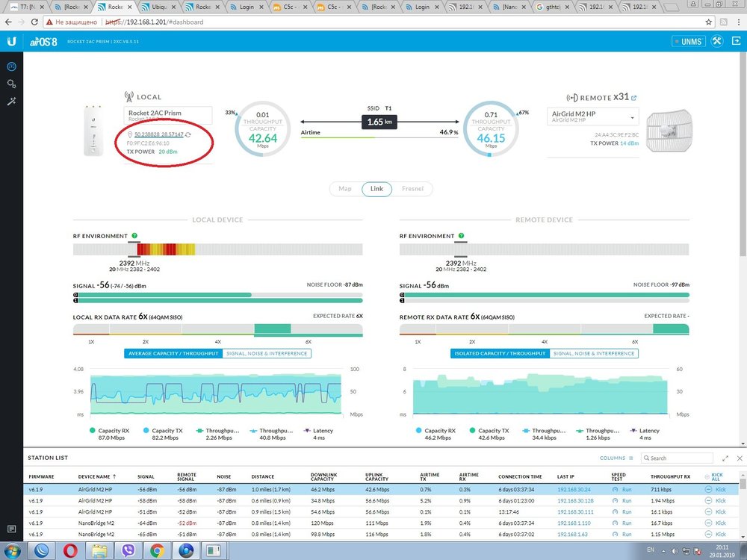Open the station list Columns selector
This screenshot has width=747, height=560.
coord(616,458)
